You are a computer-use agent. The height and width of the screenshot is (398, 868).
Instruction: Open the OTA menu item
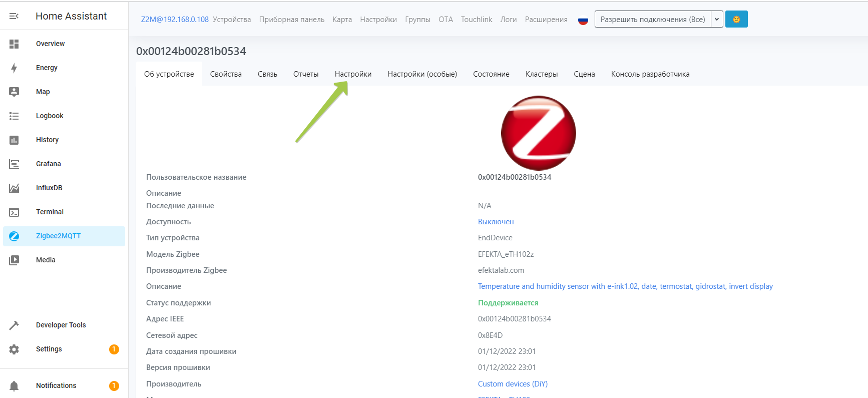[446, 20]
